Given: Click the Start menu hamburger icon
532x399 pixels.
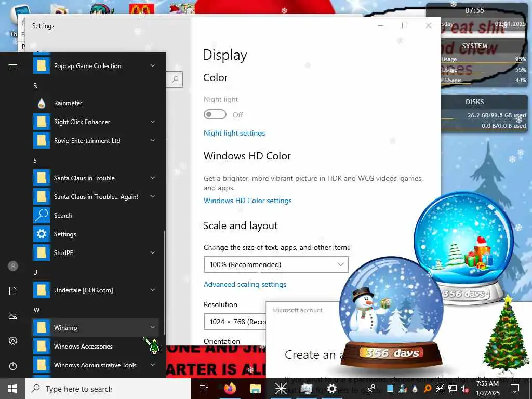Looking at the screenshot, I should [13, 66].
